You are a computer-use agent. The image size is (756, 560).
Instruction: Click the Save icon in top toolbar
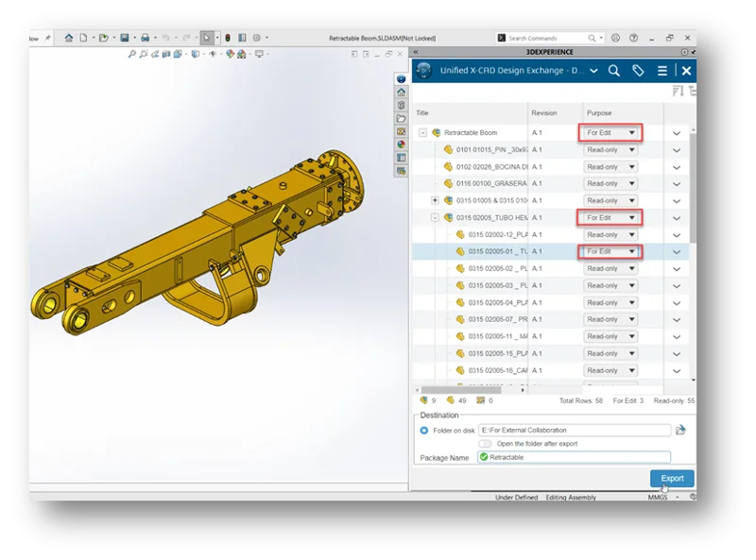tap(125, 38)
